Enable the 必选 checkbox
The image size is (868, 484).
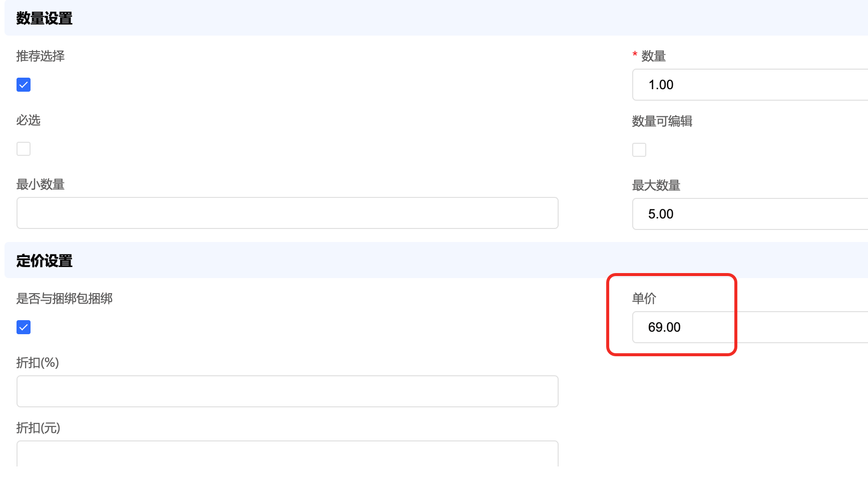[24, 149]
